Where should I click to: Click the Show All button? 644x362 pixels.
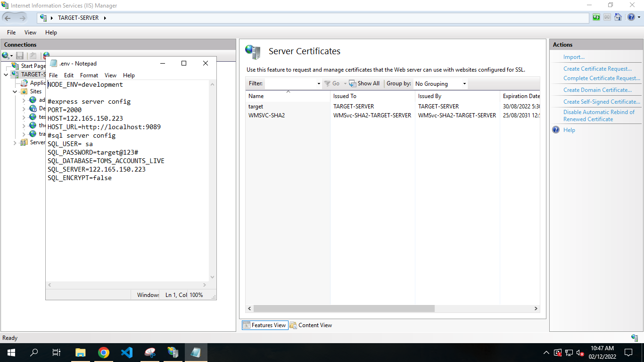364,83
